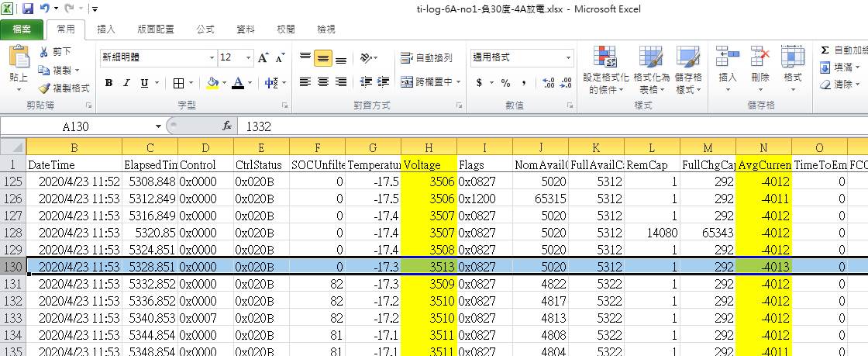
Task: Click the Insert Function fx icon
Action: [227, 126]
